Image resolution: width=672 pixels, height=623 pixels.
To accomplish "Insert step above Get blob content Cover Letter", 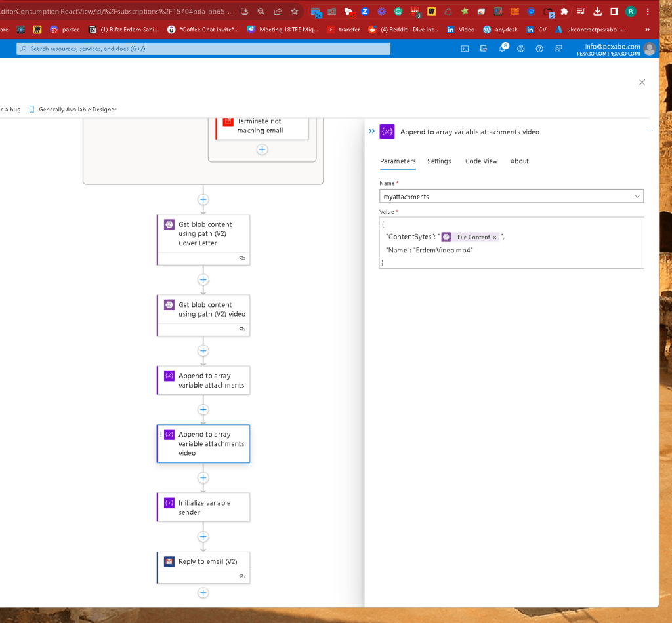I will tap(203, 199).
